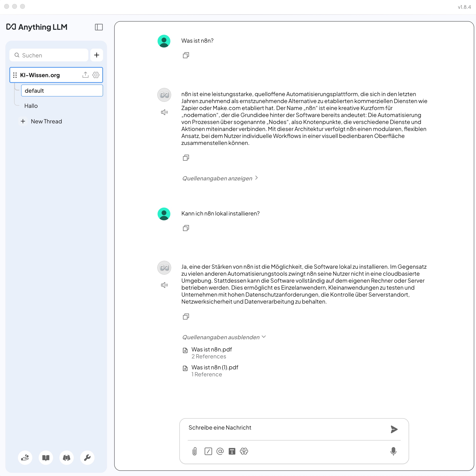
Task: Expand Quellenangaben anzeigen
Action: coord(220,178)
